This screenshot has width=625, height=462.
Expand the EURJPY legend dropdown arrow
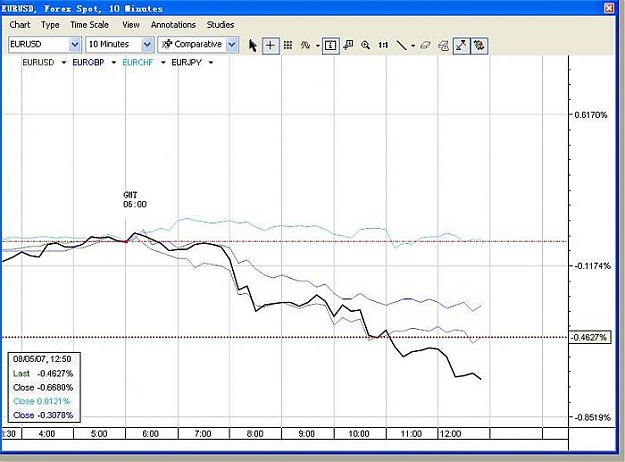tap(211, 63)
